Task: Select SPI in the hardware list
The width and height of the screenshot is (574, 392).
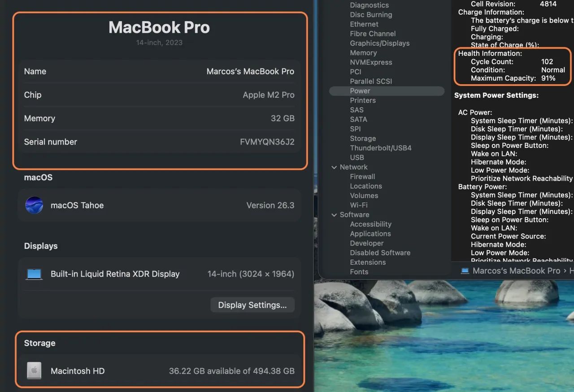Action: click(x=355, y=129)
